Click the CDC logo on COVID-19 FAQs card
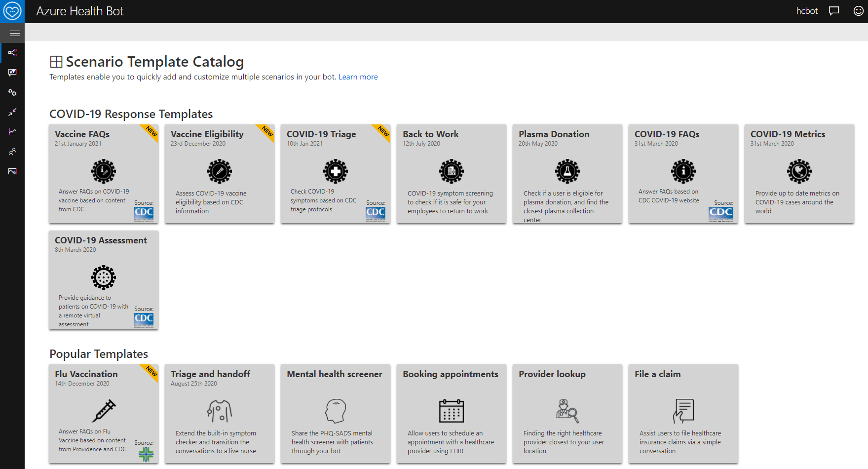 coord(721,214)
